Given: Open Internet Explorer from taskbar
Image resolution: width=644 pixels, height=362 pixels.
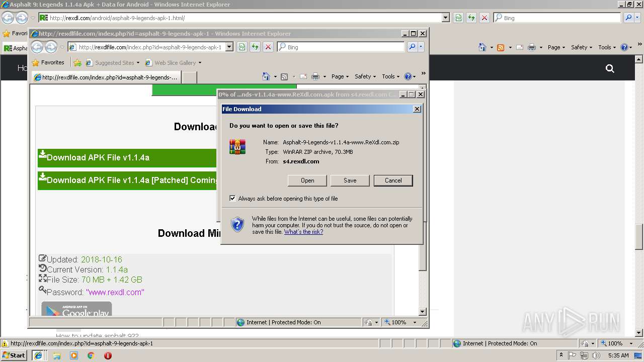Looking at the screenshot, I should [x=38, y=355].
